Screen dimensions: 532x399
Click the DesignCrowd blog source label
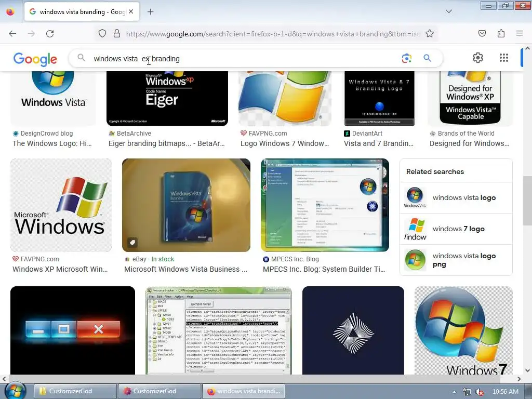click(x=47, y=134)
